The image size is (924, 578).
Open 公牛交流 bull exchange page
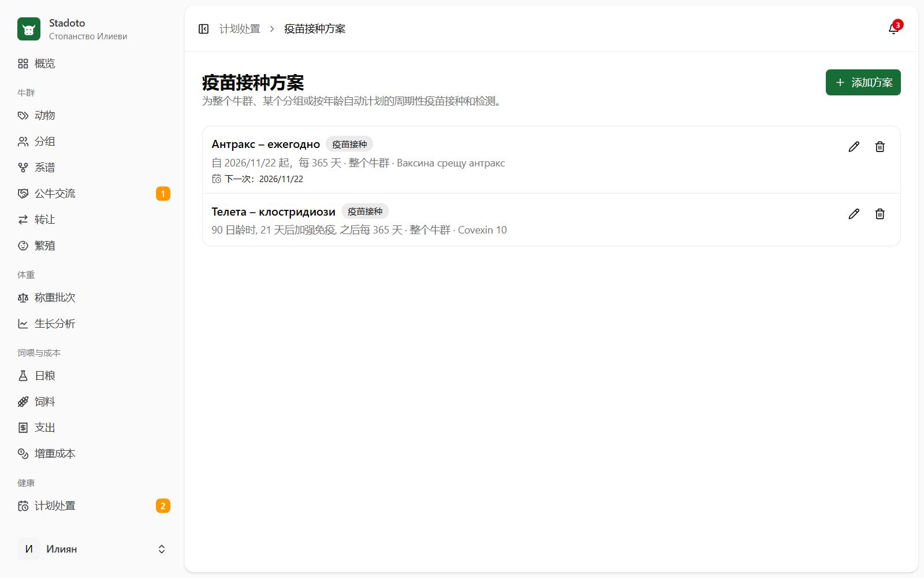pyautogui.click(x=94, y=194)
